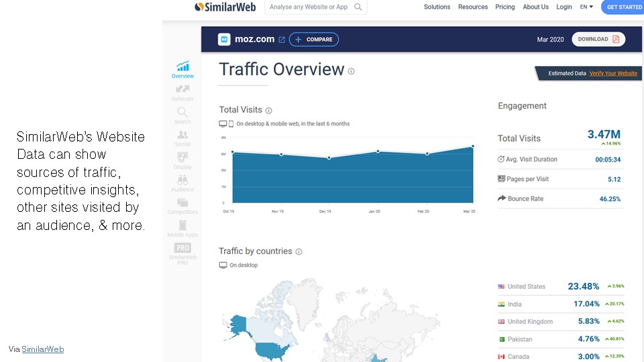Open the Referrals sidebar section
The width and height of the screenshot is (644, 362).
(x=182, y=93)
